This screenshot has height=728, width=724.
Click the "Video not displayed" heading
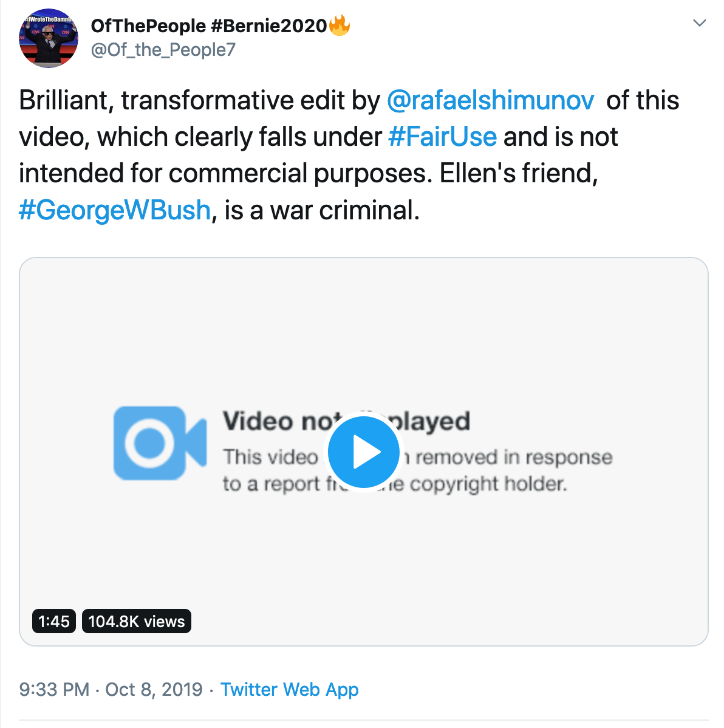click(273, 421)
